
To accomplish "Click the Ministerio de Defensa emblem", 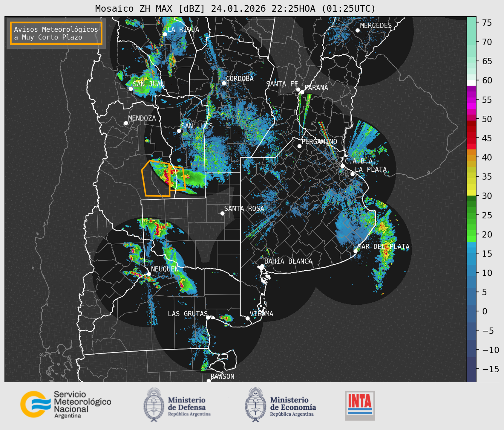I will [x=154, y=405].
